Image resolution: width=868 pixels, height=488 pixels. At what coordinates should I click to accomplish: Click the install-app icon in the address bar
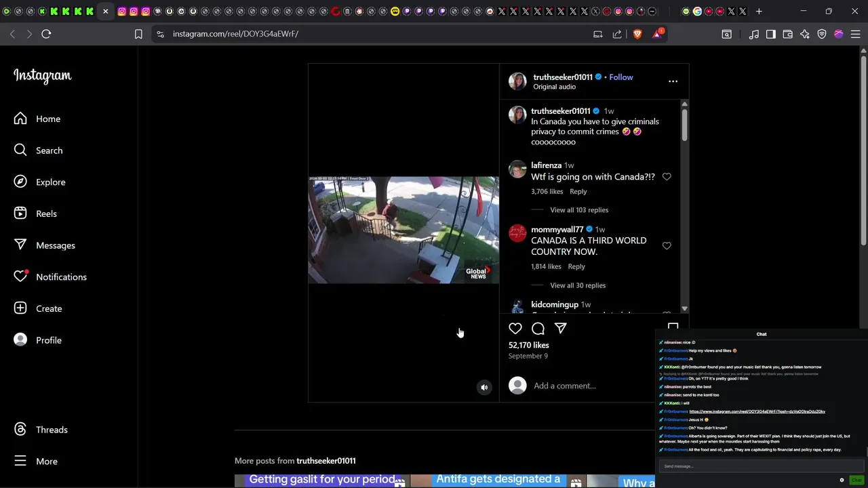coord(597,34)
